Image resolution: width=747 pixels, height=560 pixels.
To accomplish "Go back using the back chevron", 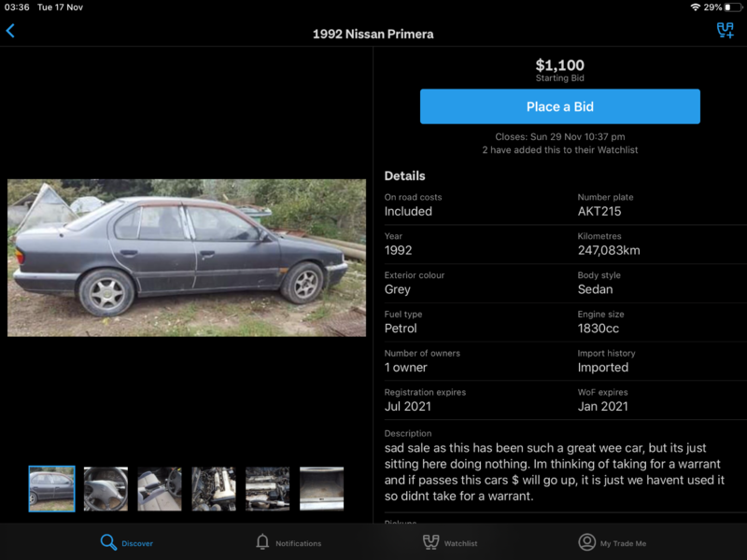I will click(x=10, y=31).
